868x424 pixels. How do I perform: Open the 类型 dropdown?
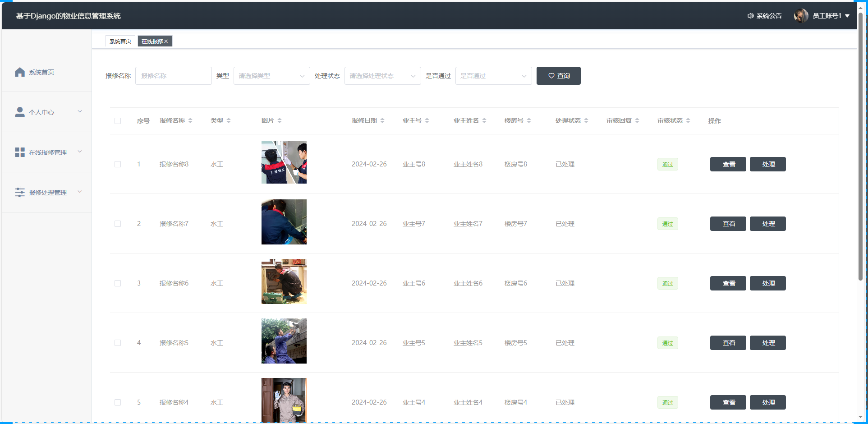coord(272,76)
